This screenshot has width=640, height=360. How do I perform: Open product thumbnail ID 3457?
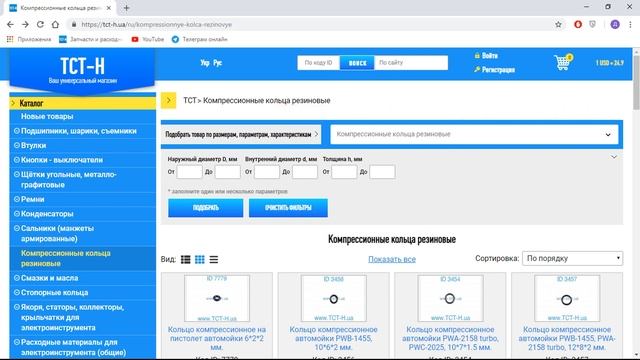tap(567, 298)
